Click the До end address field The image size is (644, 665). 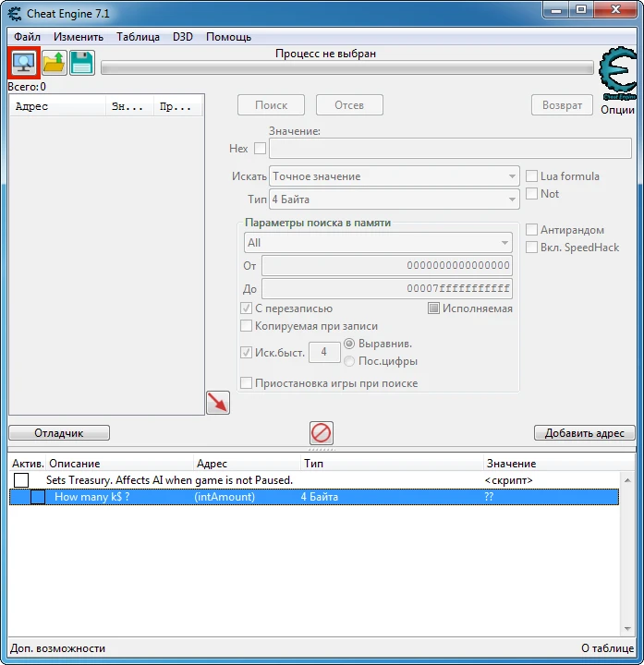pos(387,288)
